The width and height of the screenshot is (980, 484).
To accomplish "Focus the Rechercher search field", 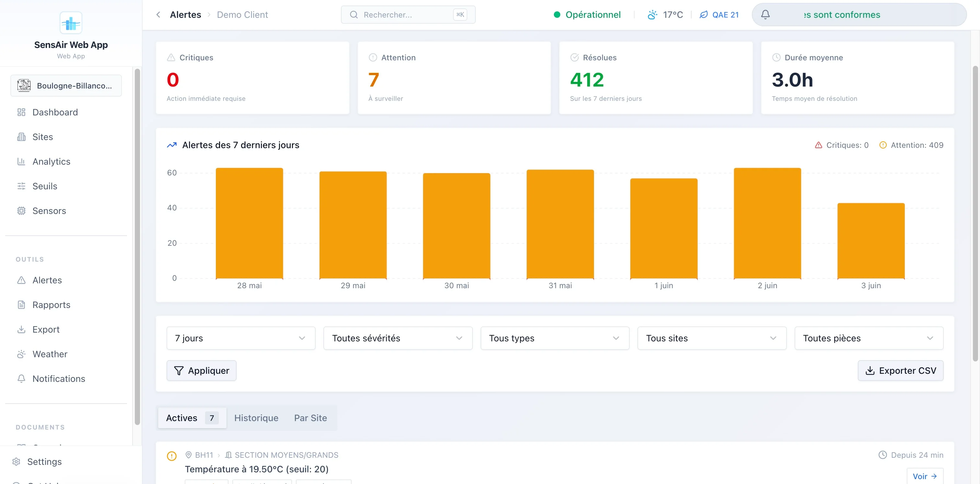I will point(408,15).
